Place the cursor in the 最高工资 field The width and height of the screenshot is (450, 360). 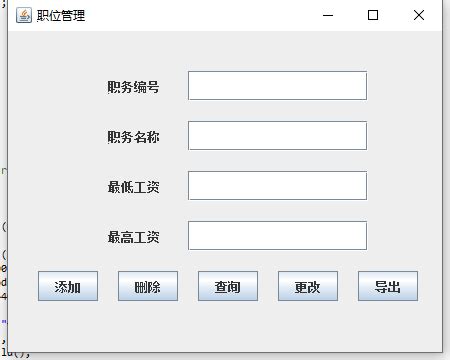point(278,236)
